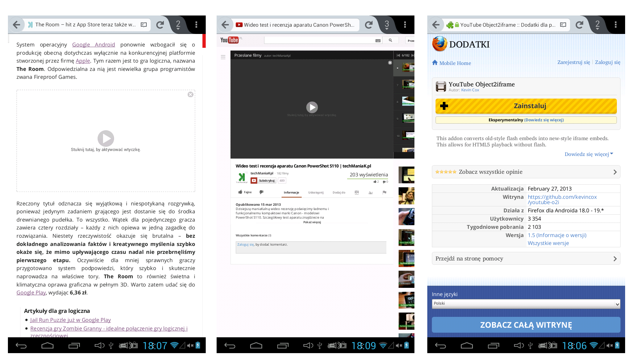Image resolution: width=635 pixels, height=364 pixels.
Task: Click the Mobile Home house icon
Action: pos(435,63)
